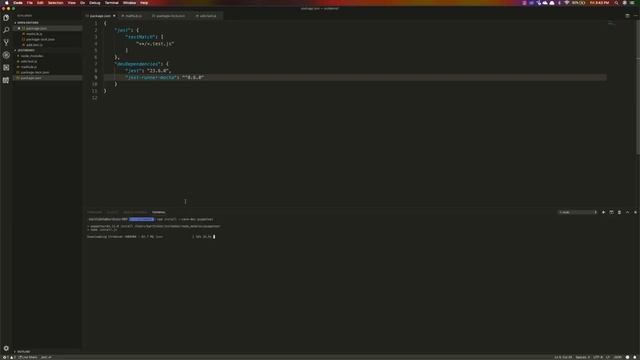Click the Wi-Fi icon in menu bar

(567, 3)
